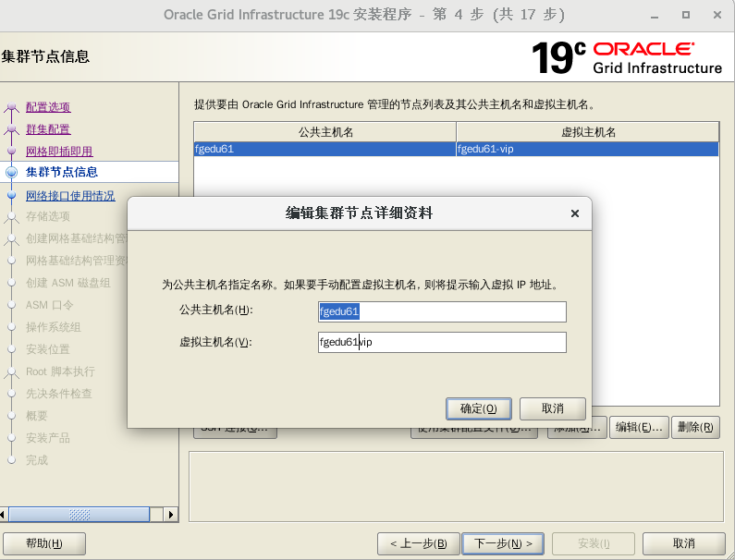735x560 pixels.
Task: Cancel the edit cluster node dialog
Action: 553,408
